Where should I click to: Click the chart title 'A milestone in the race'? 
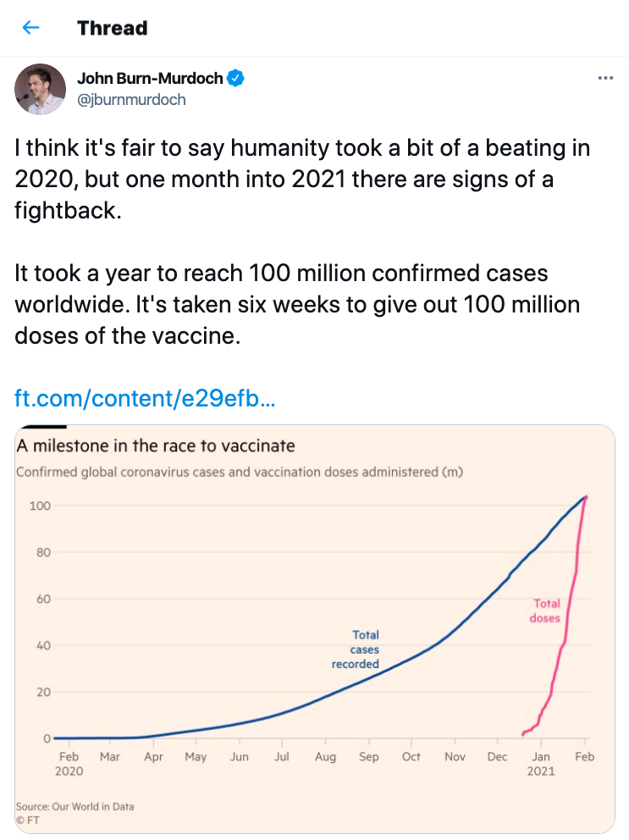coord(156,445)
